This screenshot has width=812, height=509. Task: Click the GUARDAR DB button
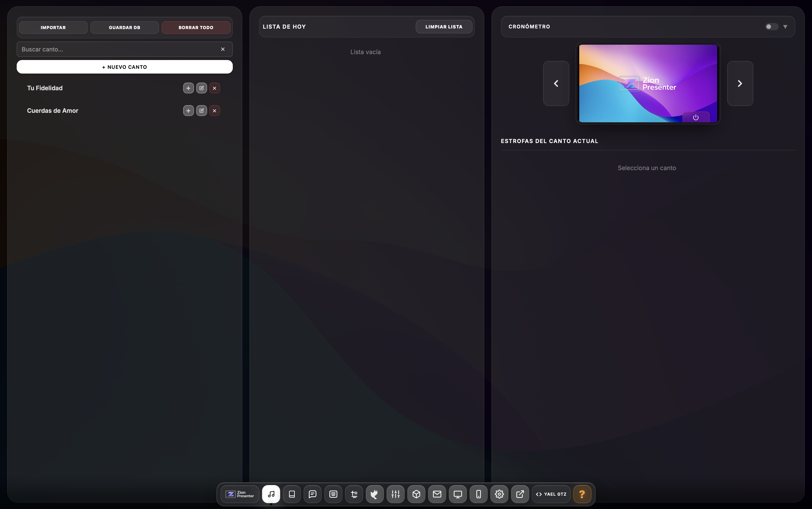point(125,27)
